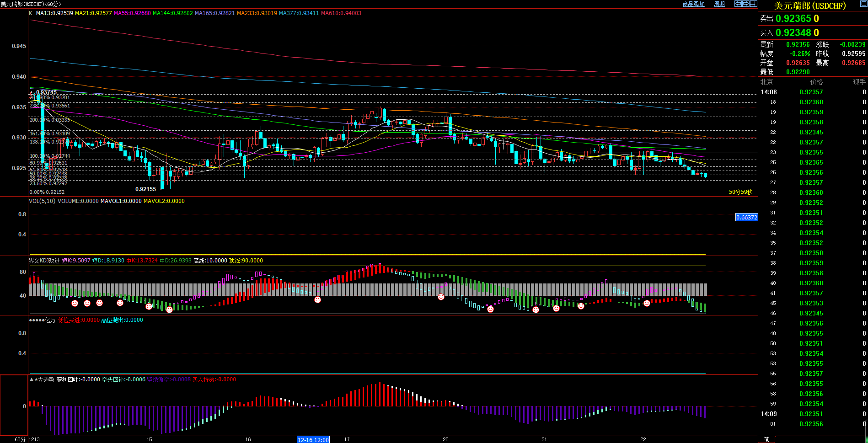Click the 高位抛出:0.0000 indicator value

pos(122,320)
